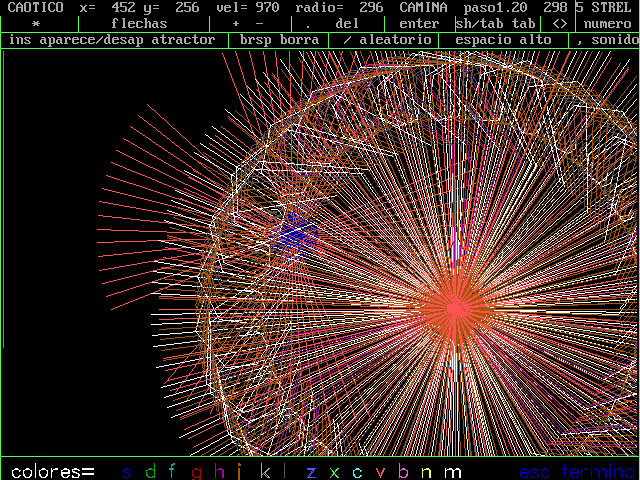Click the 'vel= 970' speed value

[247, 7]
